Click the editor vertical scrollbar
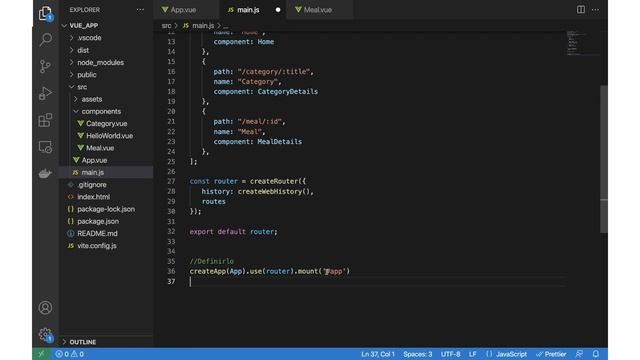 604,159
